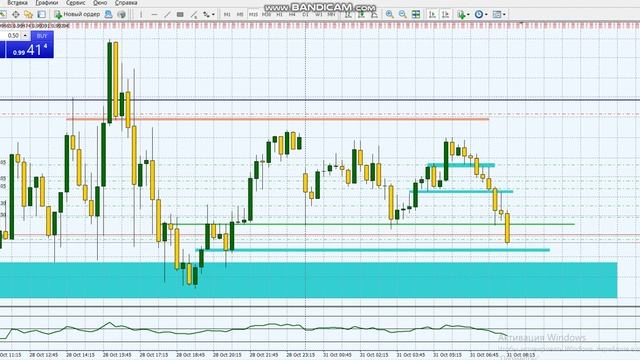
Task: Toggle chart auto scroll icon
Action: (432, 15)
